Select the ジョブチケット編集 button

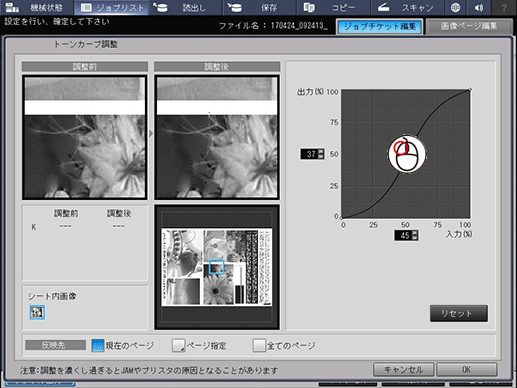click(380, 26)
